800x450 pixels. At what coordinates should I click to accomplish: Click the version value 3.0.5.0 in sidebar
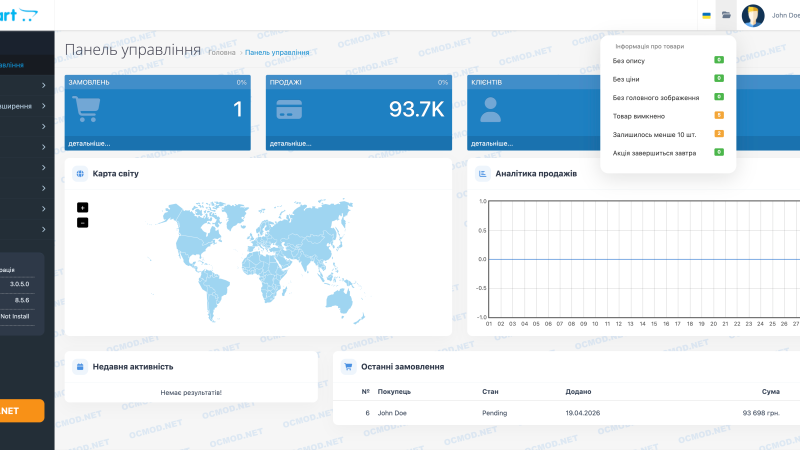19,284
